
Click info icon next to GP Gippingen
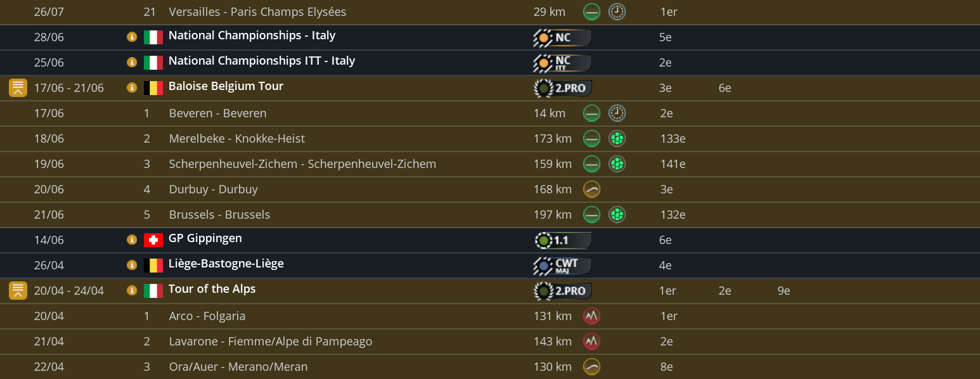132,240
